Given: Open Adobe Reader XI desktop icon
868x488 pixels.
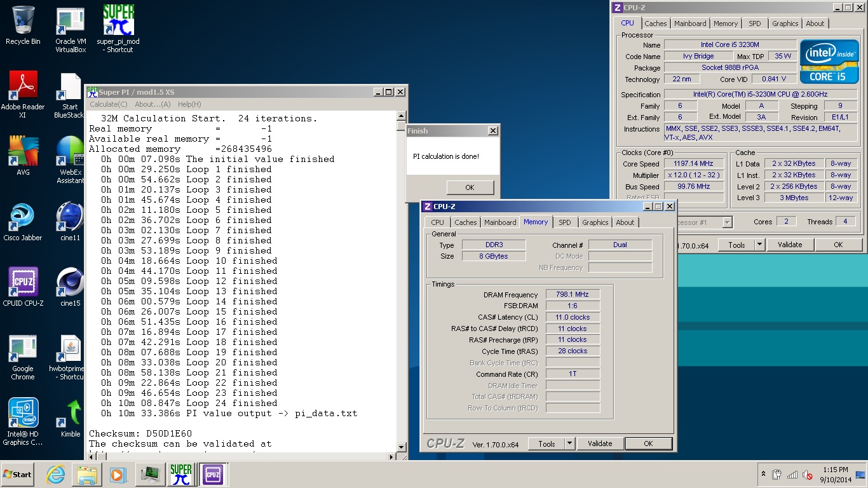Looking at the screenshot, I should (x=23, y=94).
